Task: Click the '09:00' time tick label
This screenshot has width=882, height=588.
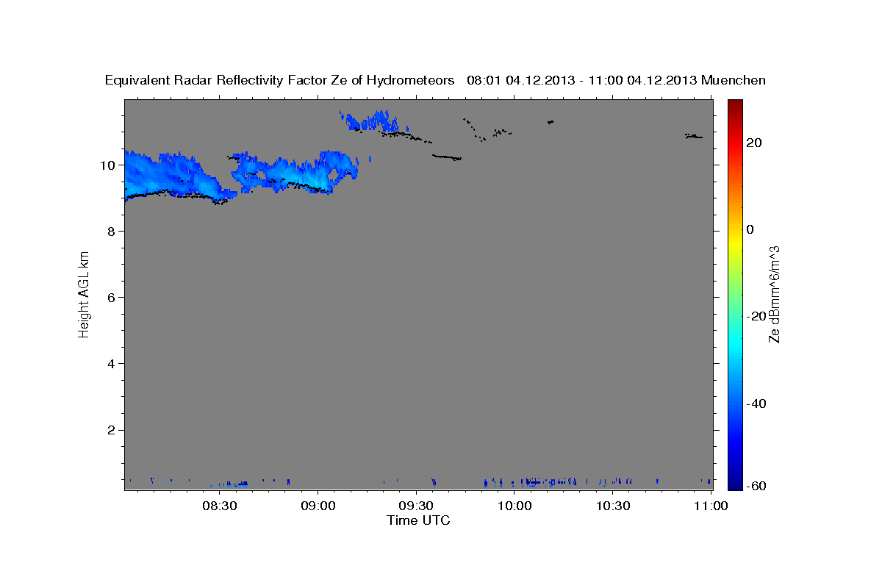Action: [318, 506]
